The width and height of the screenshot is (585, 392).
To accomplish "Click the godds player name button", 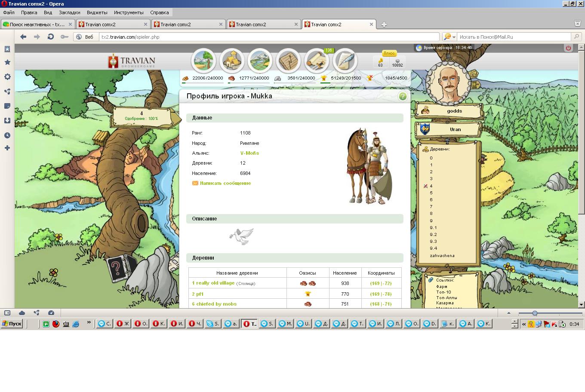I will tap(449, 111).
